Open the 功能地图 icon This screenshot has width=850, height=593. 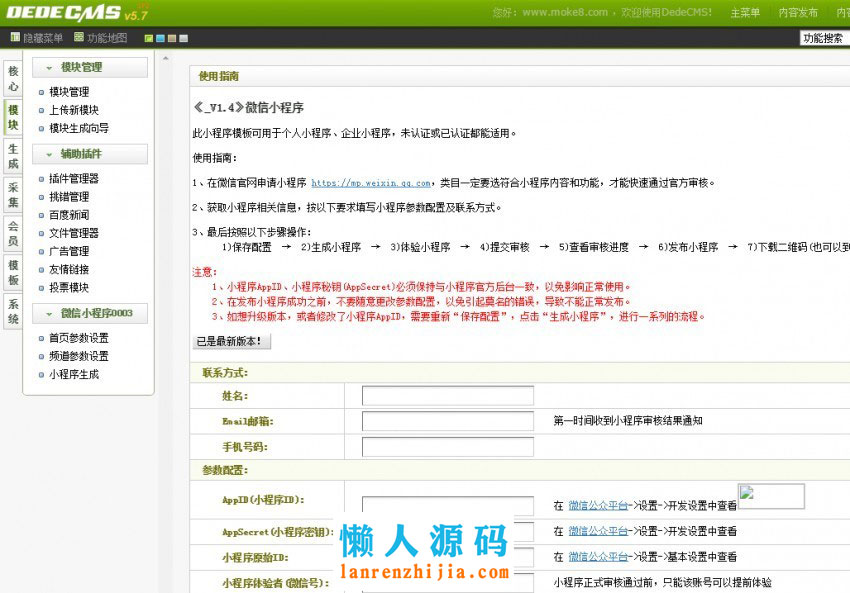tap(79, 37)
